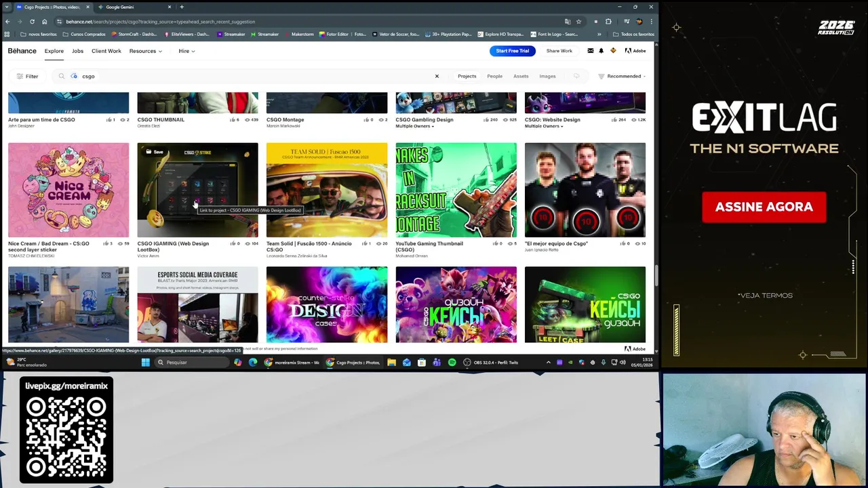This screenshot has height=488, width=868.
Task: Select the Projects search tab
Action: (467, 77)
